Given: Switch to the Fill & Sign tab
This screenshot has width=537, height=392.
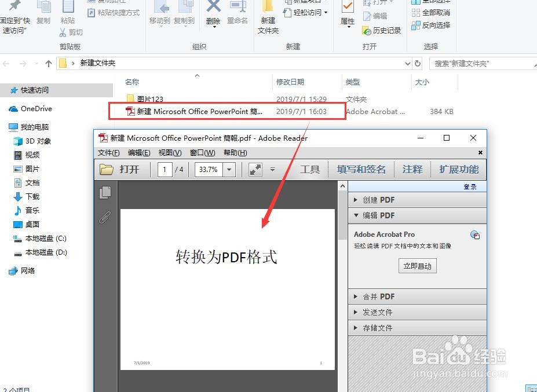Looking at the screenshot, I should click(x=361, y=170).
